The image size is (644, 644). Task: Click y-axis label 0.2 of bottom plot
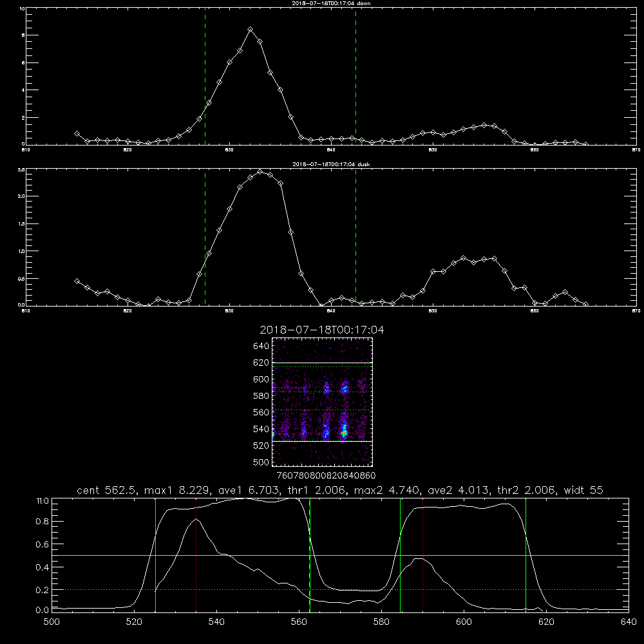click(43, 590)
